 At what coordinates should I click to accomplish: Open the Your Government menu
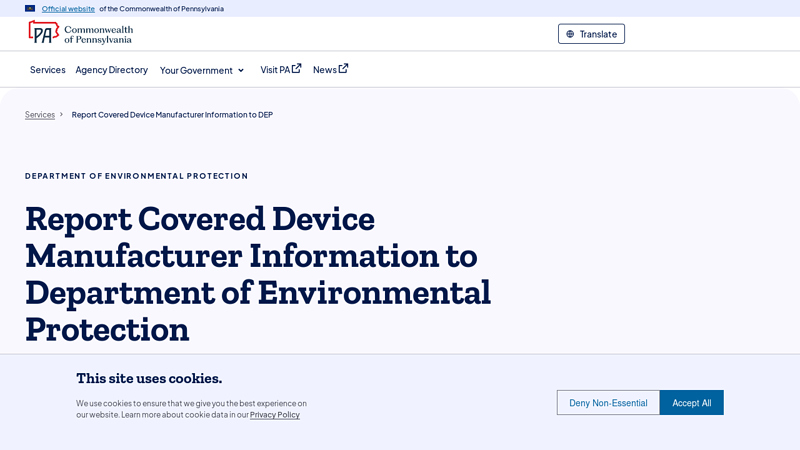click(202, 70)
